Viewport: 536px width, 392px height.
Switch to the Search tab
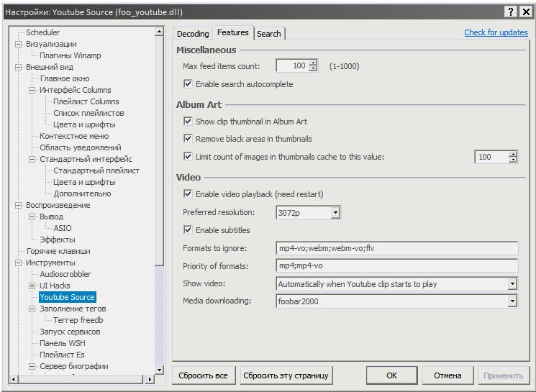coord(269,34)
